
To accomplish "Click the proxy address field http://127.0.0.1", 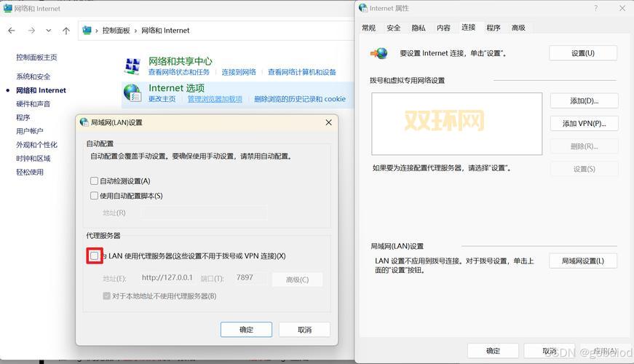I will click(167, 277).
